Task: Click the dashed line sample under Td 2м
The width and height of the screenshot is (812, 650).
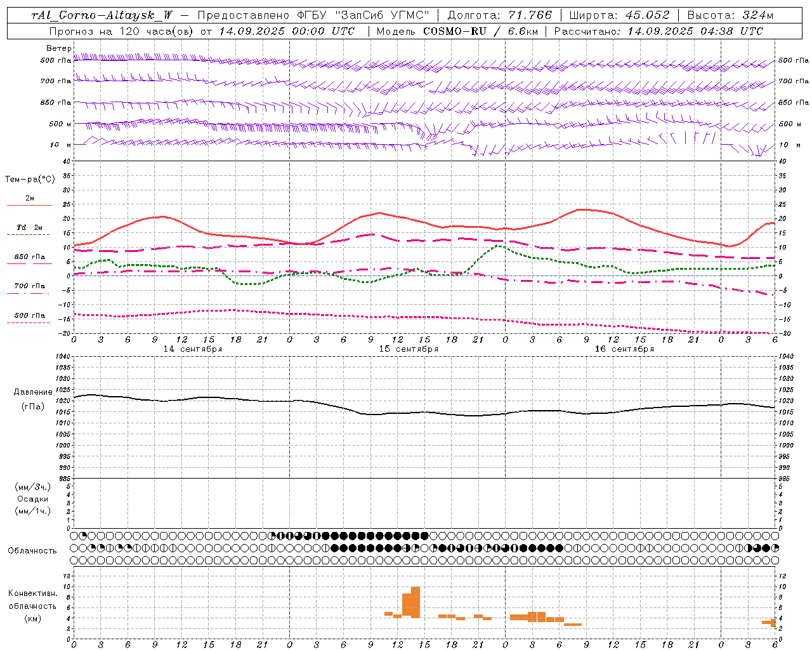Action: tap(28, 234)
